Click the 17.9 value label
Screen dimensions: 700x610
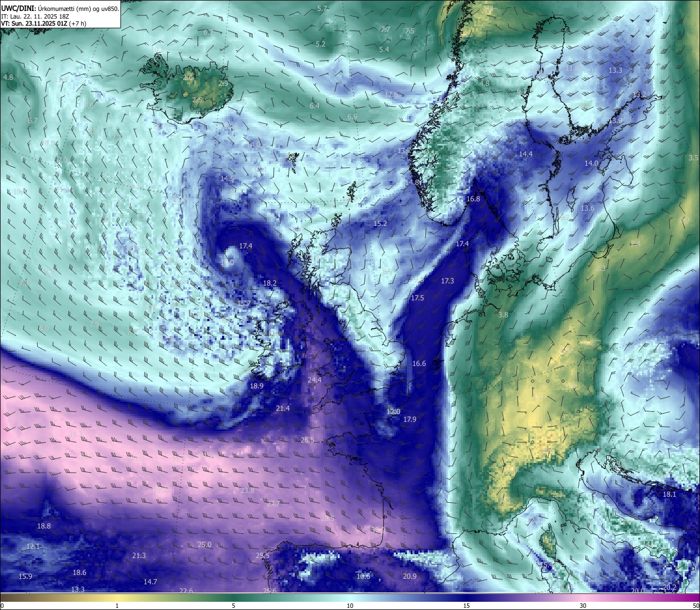(x=410, y=419)
